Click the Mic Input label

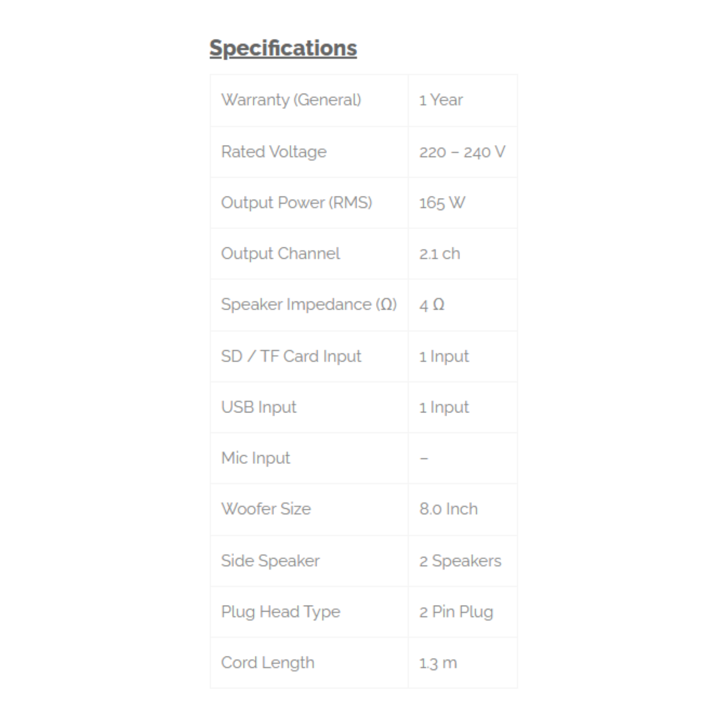256,458
